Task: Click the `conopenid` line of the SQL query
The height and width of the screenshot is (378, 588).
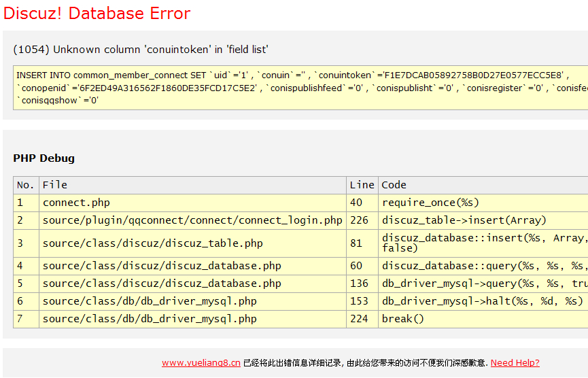Action: click(x=302, y=88)
